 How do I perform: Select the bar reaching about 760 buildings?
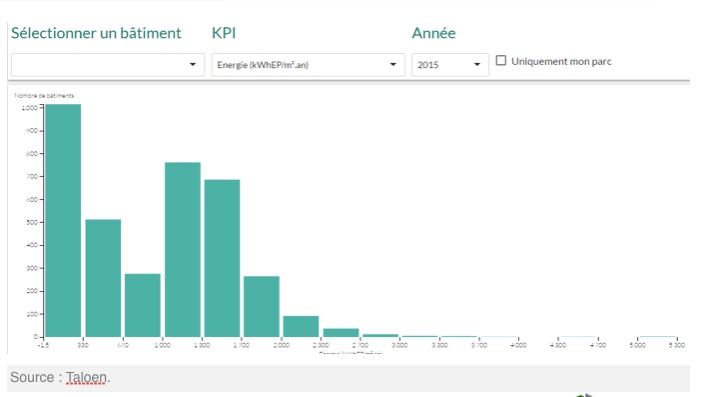coord(183,250)
